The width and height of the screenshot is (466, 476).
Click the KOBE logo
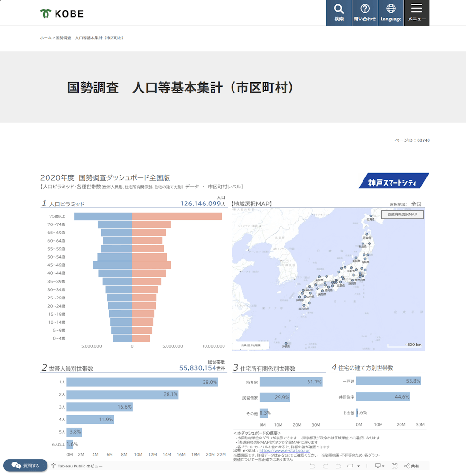click(62, 14)
